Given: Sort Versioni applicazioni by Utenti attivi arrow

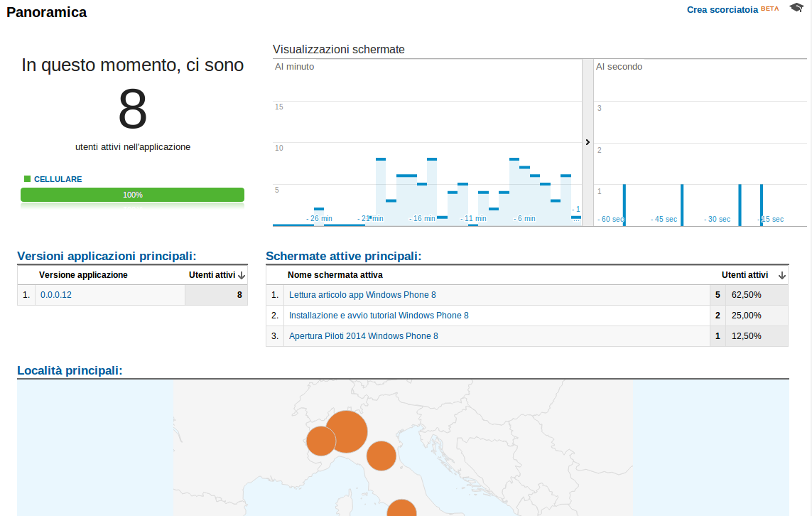Looking at the screenshot, I should 241,275.
